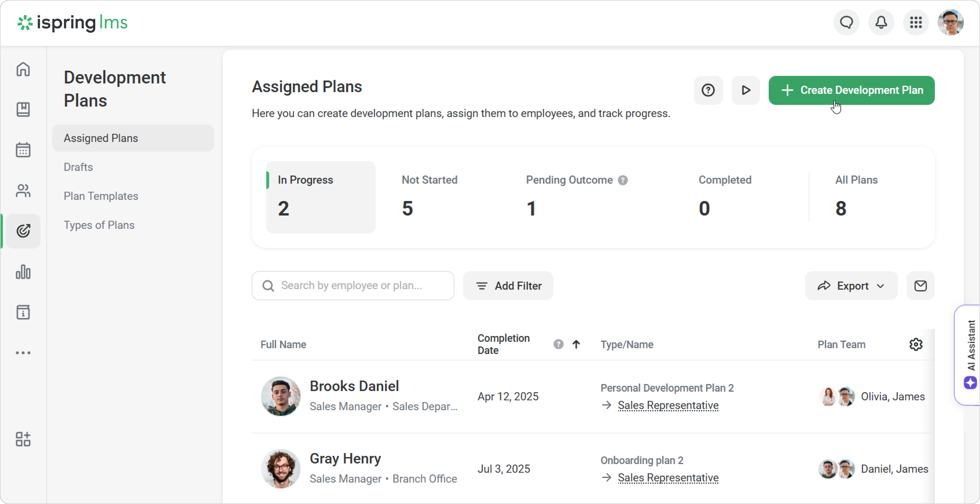Switch to Plan Templates section
This screenshot has width=980, height=504.
tap(101, 196)
